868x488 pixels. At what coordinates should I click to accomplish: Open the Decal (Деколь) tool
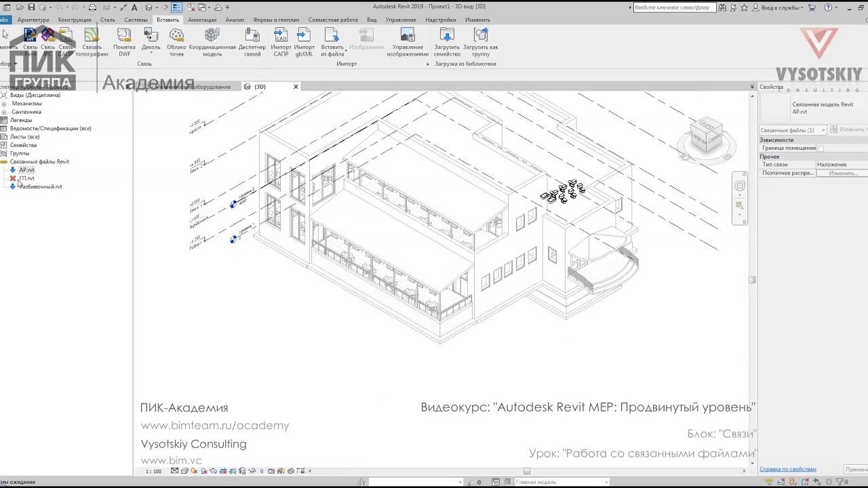[151, 42]
